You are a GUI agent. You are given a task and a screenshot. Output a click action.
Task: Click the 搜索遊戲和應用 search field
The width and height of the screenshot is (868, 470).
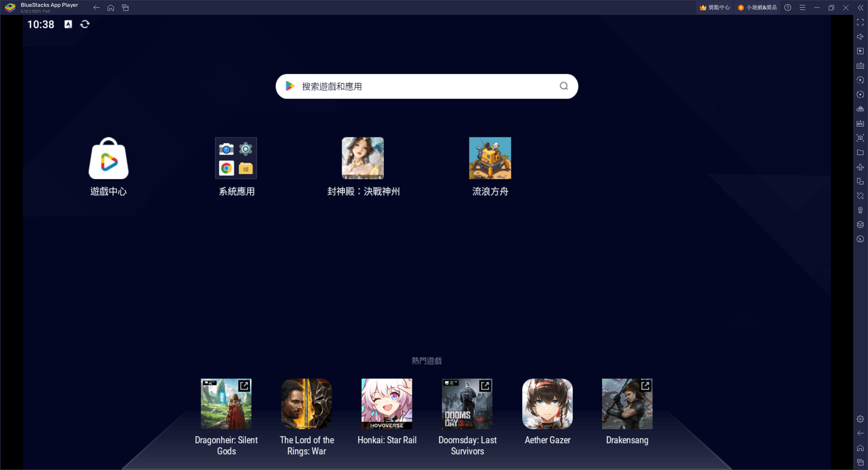427,86
